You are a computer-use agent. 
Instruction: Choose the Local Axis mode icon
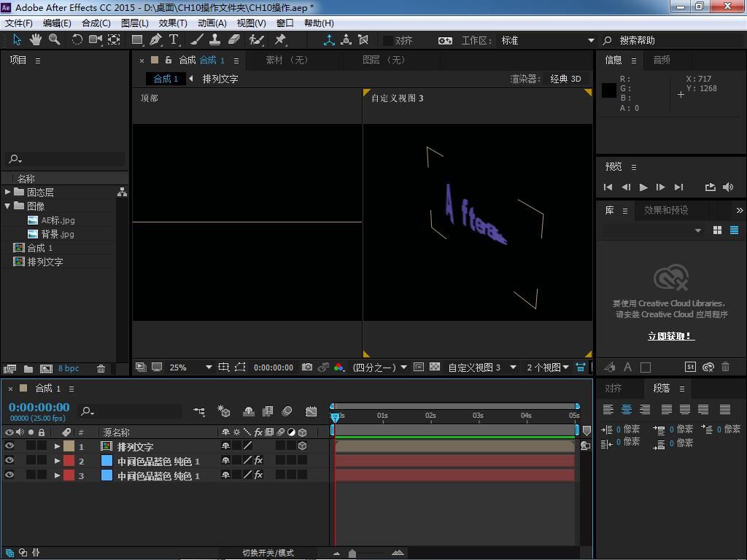tap(329, 40)
